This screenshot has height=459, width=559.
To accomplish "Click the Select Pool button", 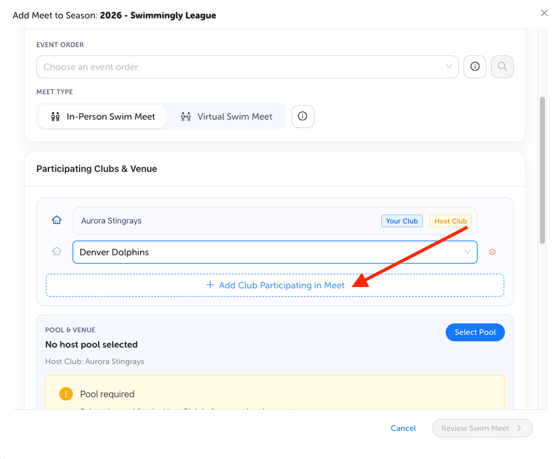I will (x=475, y=332).
